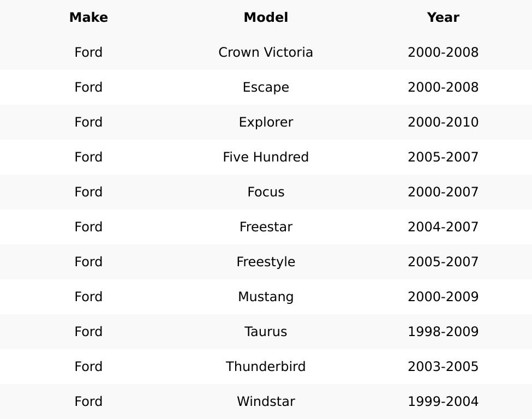This screenshot has width=532, height=419.
Task: Select the Freestar model cell
Action: click(x=266, y=227)
